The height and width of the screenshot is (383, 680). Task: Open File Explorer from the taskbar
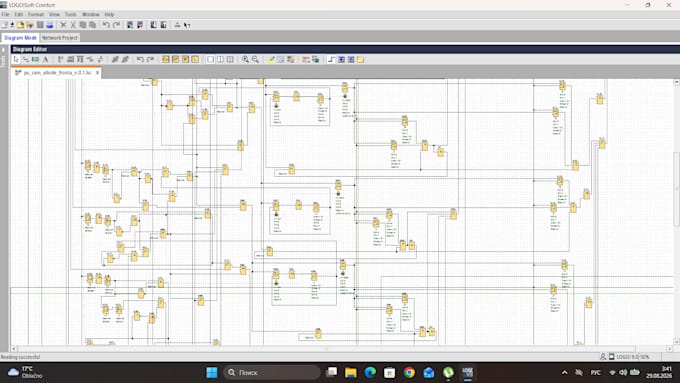(x=351, y=373)
